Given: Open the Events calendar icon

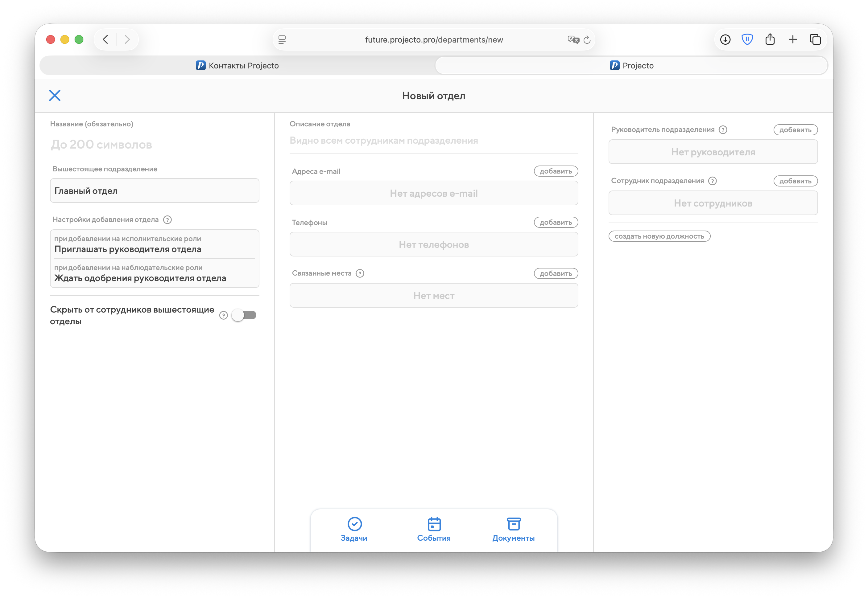Looking at the screenshot, I should [434, 524].
